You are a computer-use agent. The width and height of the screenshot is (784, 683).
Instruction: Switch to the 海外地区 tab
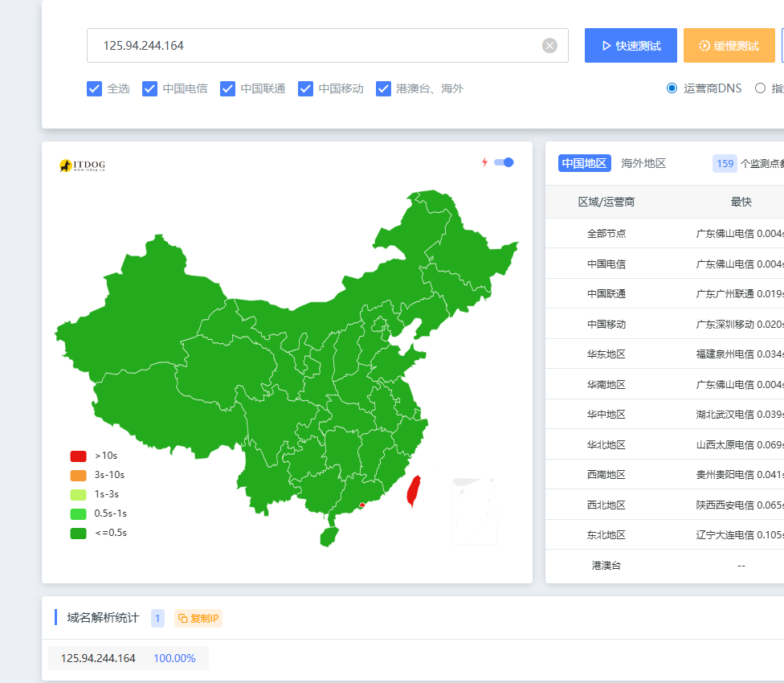[x=643, y=163]
